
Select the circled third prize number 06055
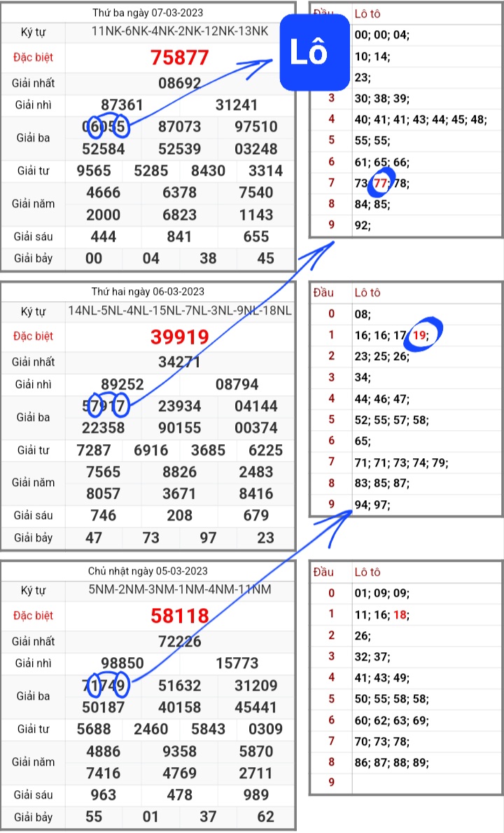[104, 126]
